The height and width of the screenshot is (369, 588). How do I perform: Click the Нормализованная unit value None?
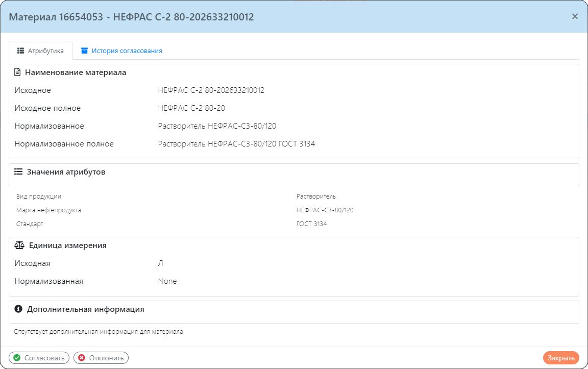click(167, 281)
